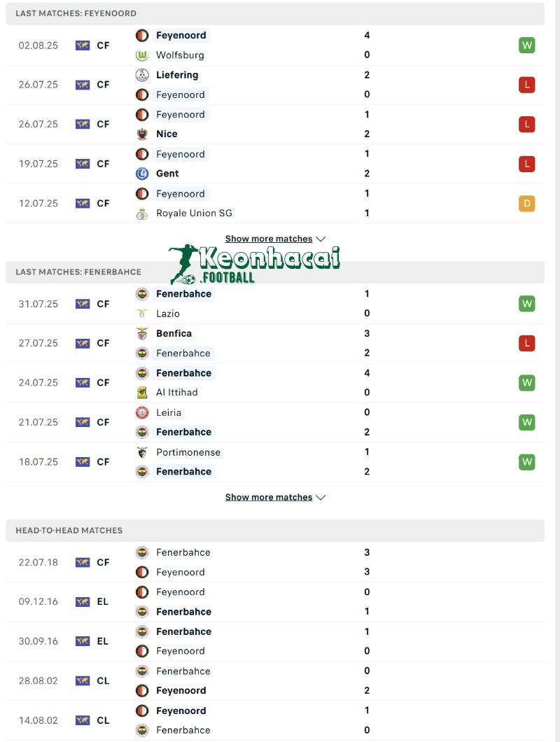Open the Portimonense vs Fenerbahce match row

[280, 462]
